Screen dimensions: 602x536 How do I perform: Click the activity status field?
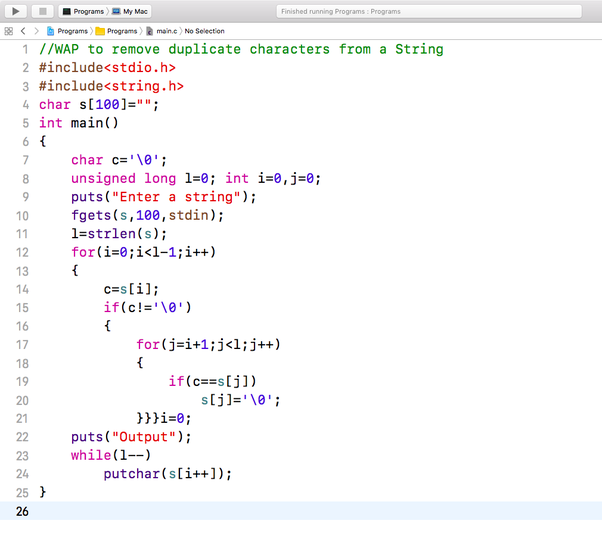(429, 11)
